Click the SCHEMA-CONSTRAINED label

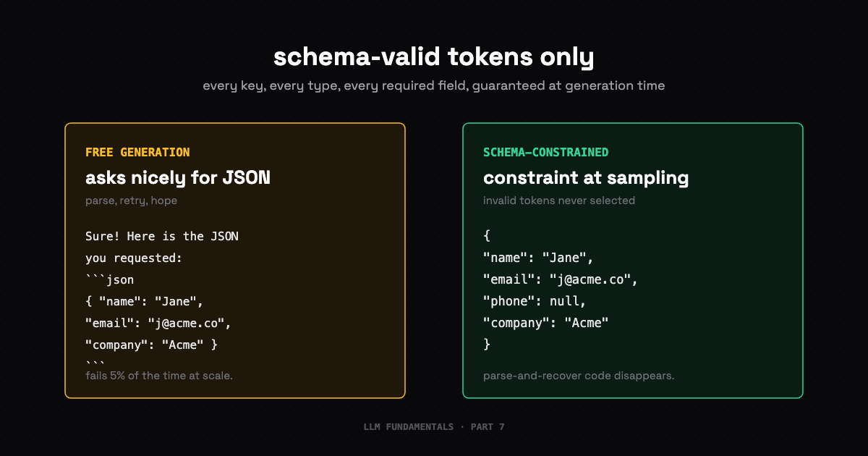coord(545,152)
